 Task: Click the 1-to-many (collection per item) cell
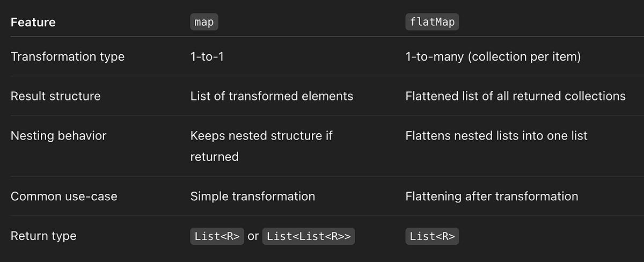click(493, 56)
